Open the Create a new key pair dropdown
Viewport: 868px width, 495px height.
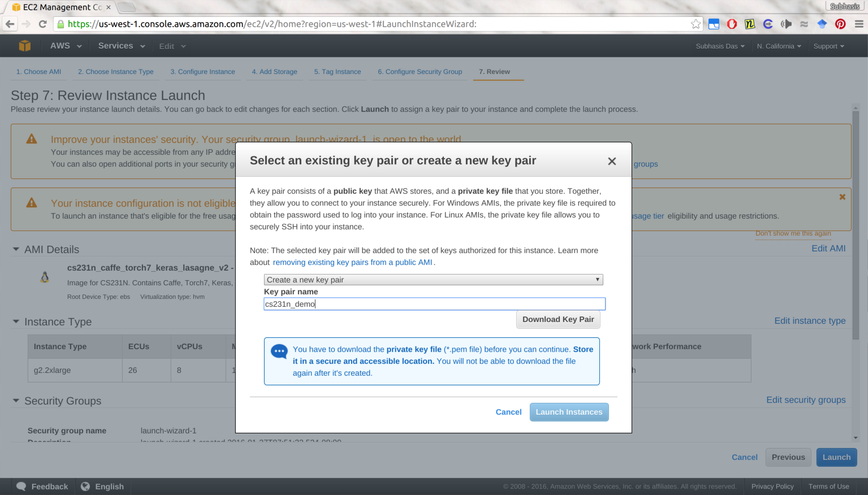click(x=433, y=280)
